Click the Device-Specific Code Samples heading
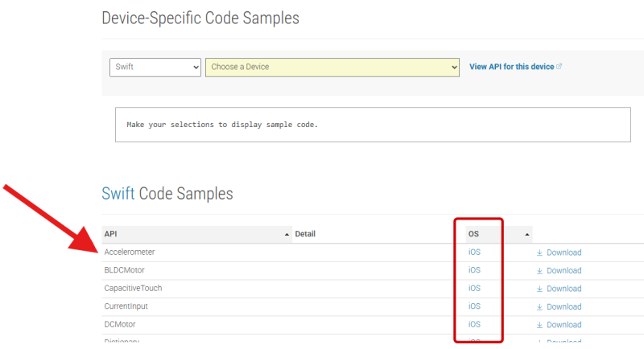644x349 pixels. (200, 18)
